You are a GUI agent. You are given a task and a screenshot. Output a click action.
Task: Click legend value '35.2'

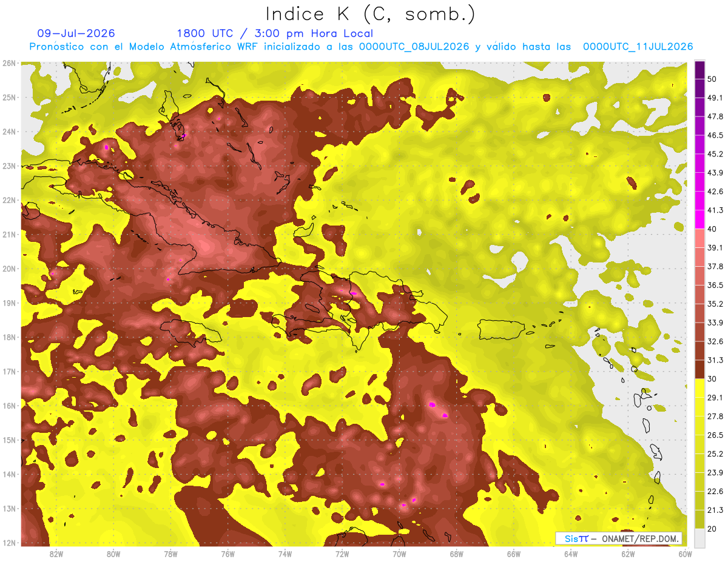pos(715,304)
